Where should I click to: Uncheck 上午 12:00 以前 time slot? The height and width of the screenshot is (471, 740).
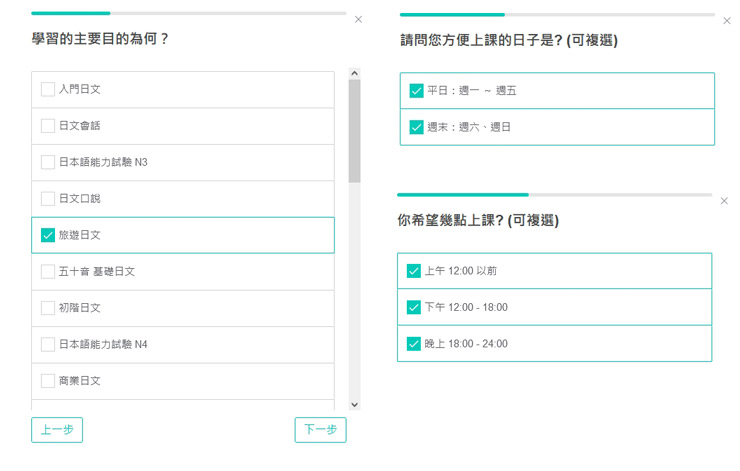[414, 271]
